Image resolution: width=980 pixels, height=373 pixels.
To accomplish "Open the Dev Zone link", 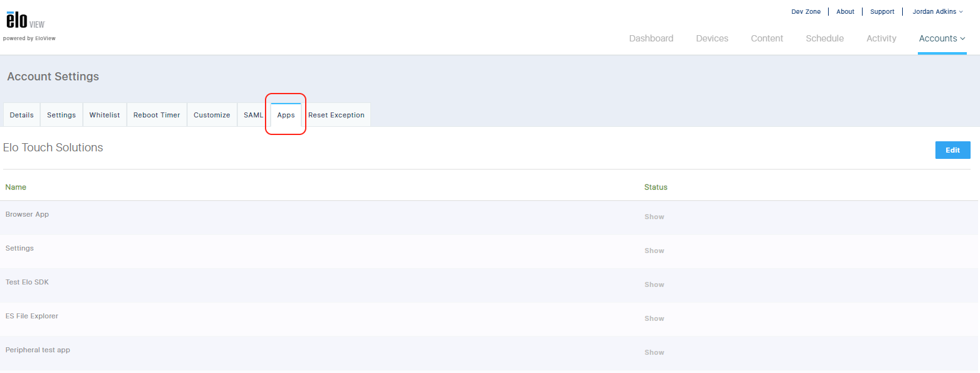I will 806,12.
